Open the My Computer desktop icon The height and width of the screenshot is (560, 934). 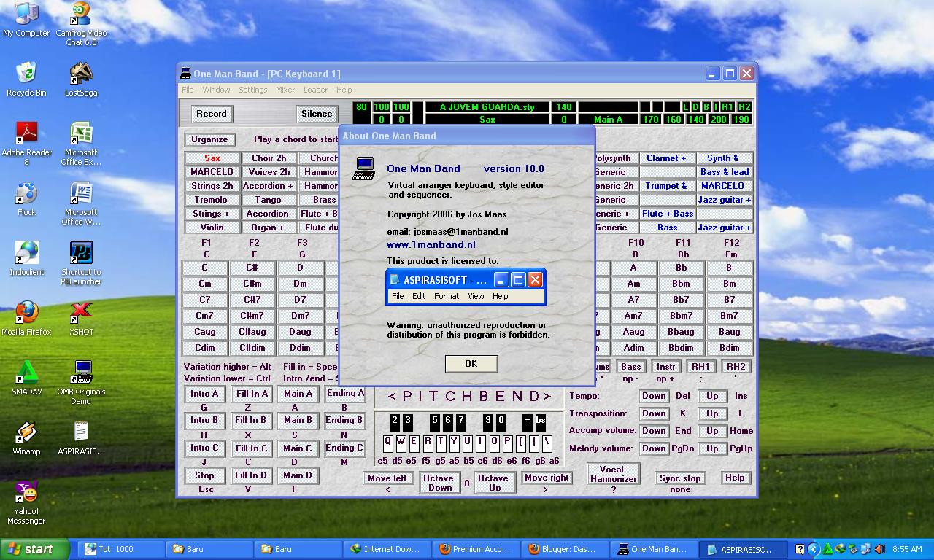click(26, 20)
